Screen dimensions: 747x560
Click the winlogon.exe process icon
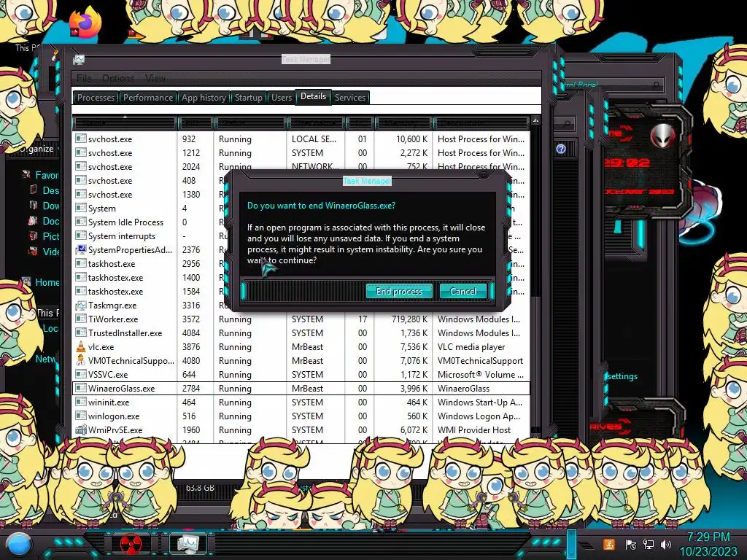(81, 416)
